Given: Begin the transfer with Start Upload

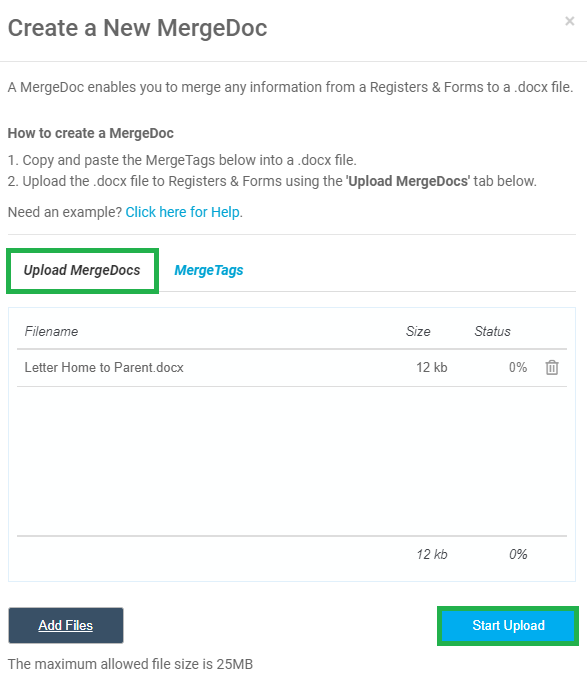Looking at the screenshot, I should pyautogui.click(x=508, y=626).
